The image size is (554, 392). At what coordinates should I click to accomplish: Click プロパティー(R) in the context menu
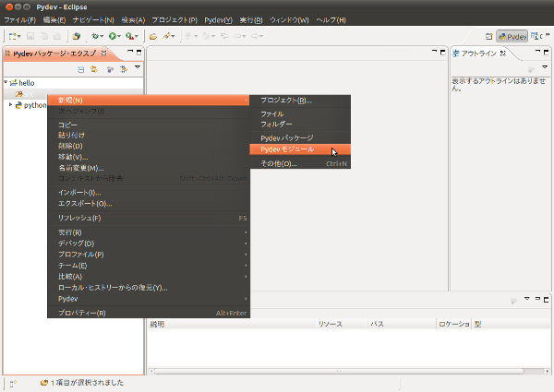point(149,313)
